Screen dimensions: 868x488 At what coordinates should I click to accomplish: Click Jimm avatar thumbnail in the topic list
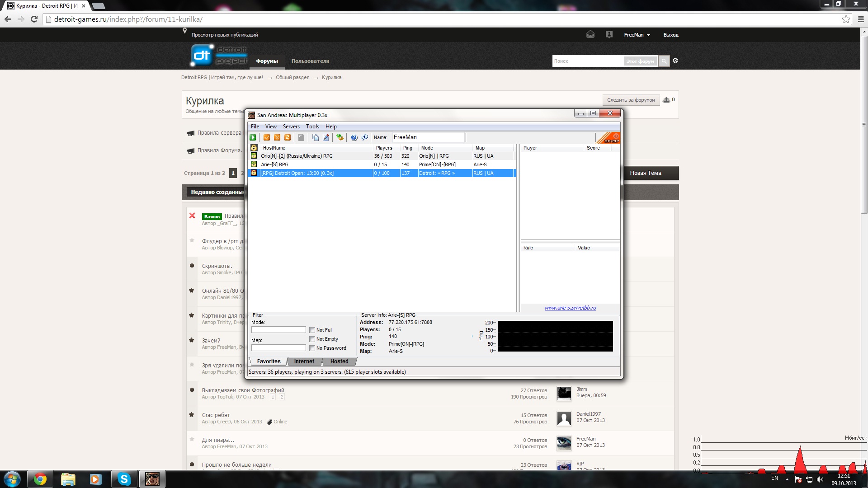tap(564, 394)
